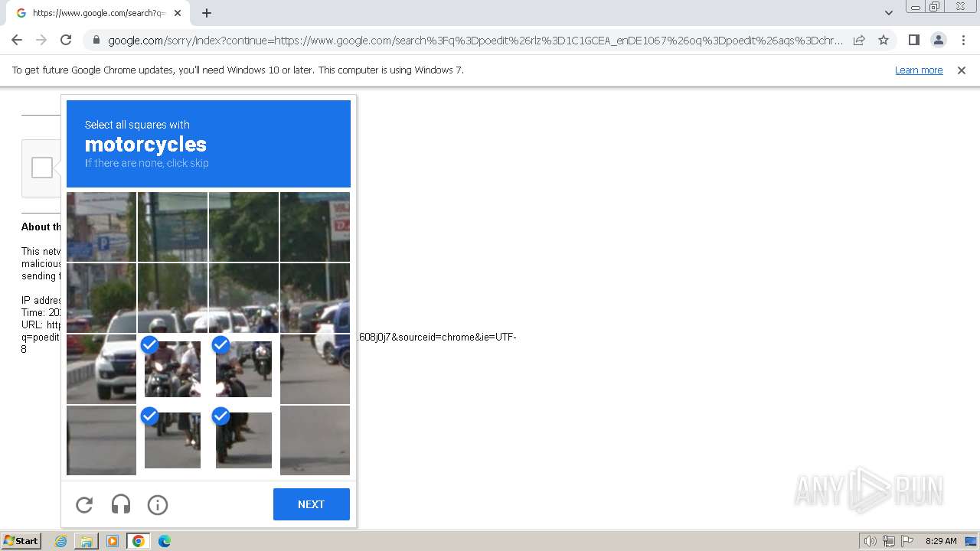Check the I'm not a robot checkbox

(x=42, y=168)
